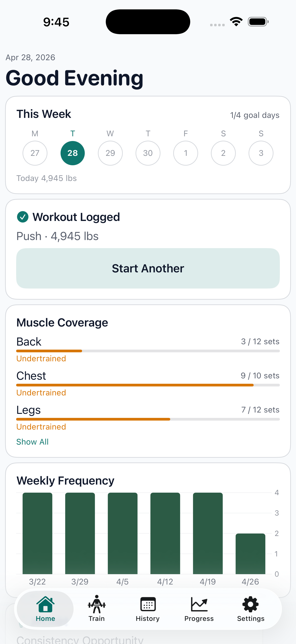This screenshot has width=296, height=644.
Task: Select Friday May 1st day circle
Action: [186, 153]
